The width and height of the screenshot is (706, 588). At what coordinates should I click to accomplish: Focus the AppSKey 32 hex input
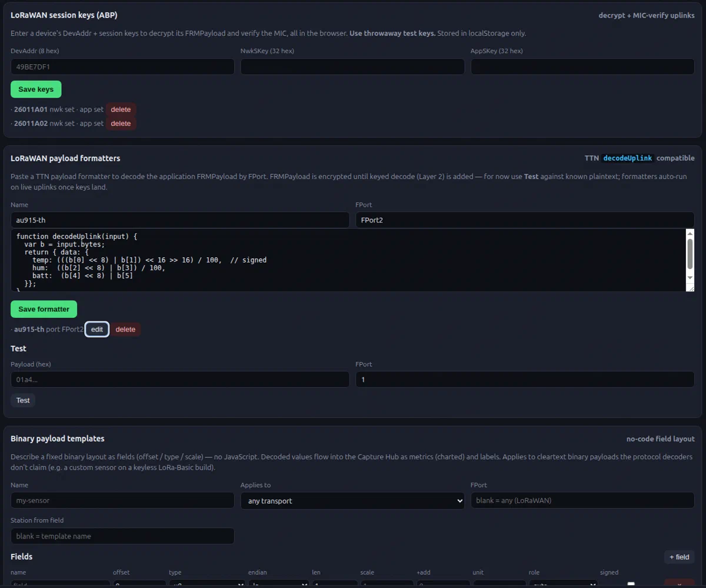582,67
